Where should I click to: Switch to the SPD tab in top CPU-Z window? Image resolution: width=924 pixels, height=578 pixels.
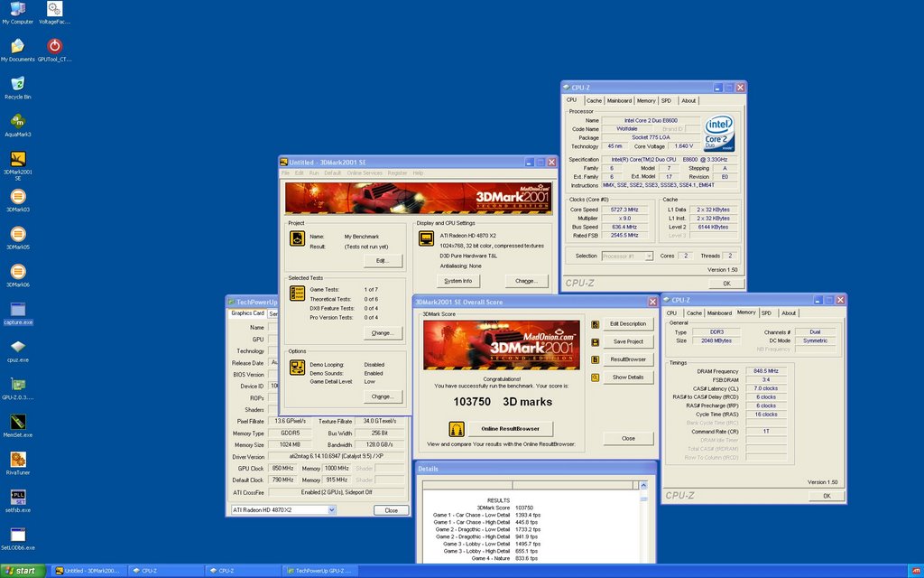coord(666,101)
